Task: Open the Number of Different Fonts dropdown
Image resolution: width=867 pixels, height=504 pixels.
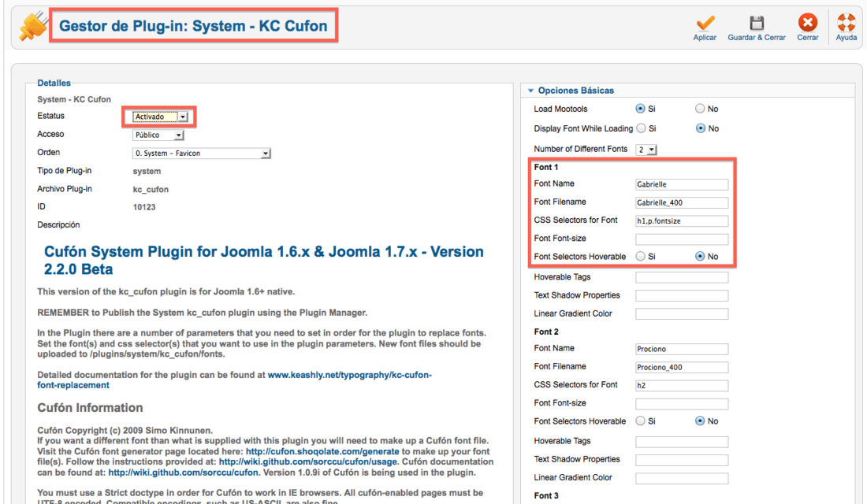Action: point(646,149)
